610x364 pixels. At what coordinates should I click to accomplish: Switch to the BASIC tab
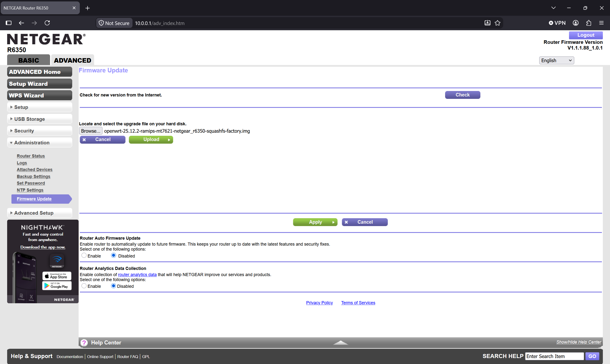click(x=29, y=60)
